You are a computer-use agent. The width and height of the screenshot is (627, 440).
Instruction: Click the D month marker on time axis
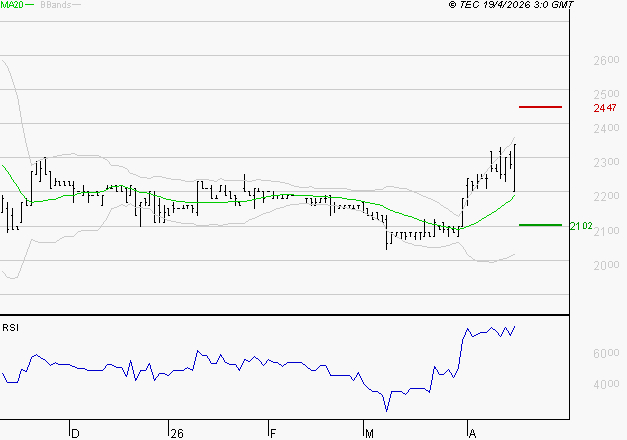[x=75, y=433]
